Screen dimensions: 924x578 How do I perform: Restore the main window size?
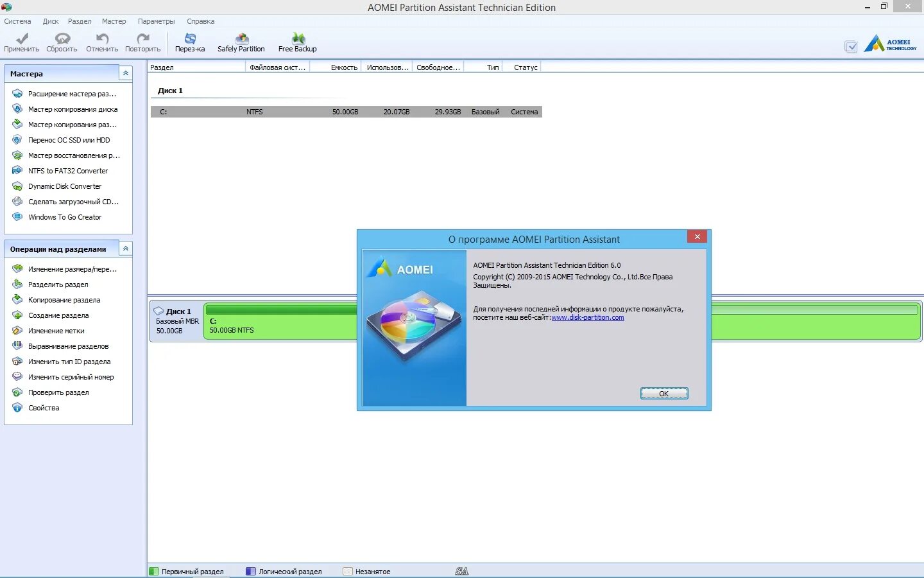[884, 6]
